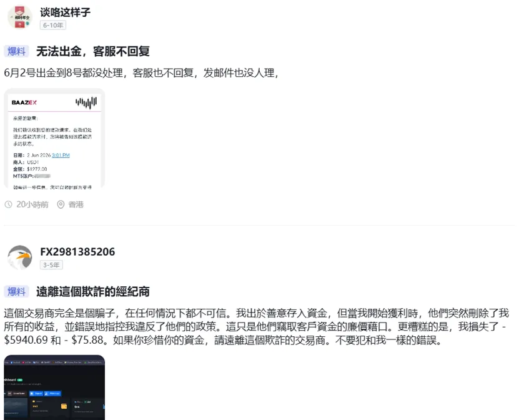Click the 爆料 tag on second post

(16, 291)
